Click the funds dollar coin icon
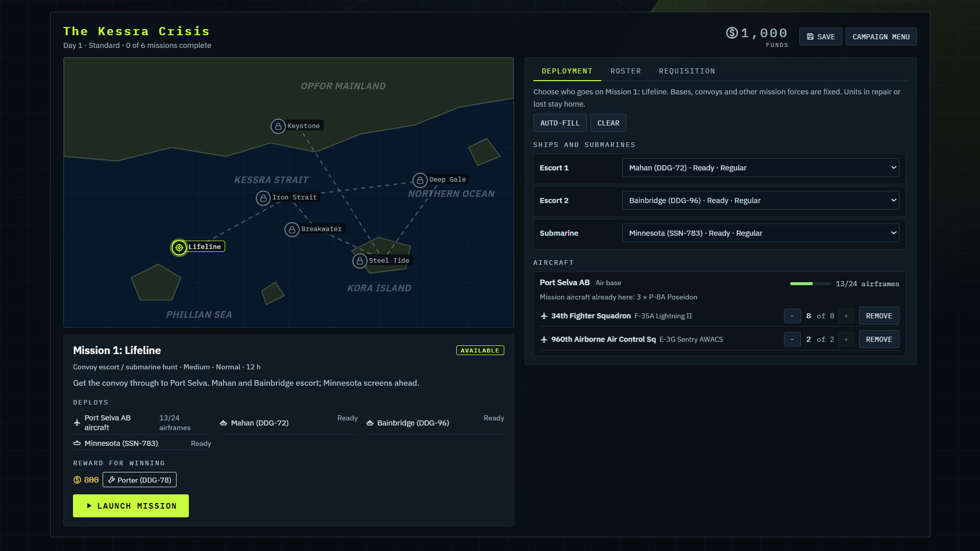980x551 pixels. point(732,33)
